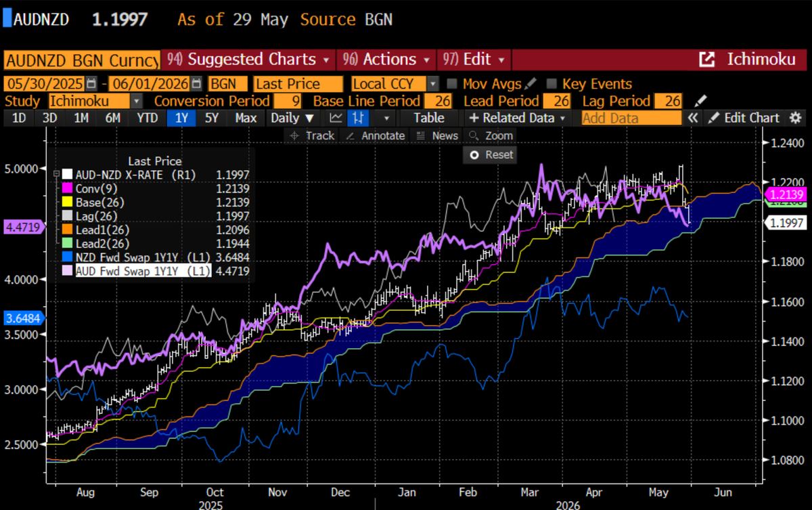
Task: Click the 3.6484 left axis value marker
Action: (24, 317)
